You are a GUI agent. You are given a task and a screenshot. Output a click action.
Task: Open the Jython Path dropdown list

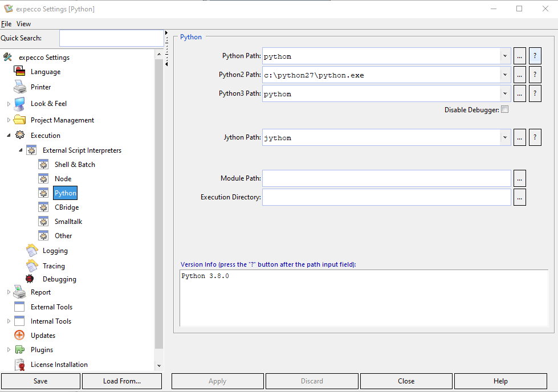coord(505,138)
